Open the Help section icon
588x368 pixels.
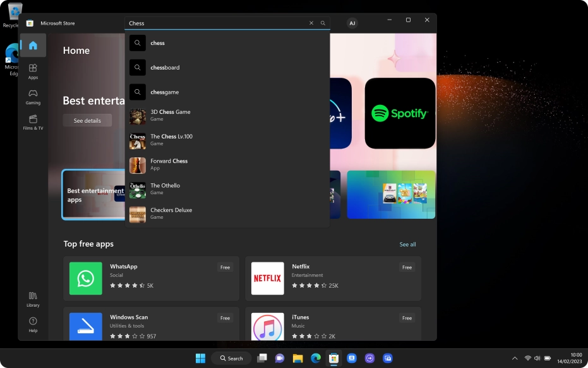click(x=32, y=324)
